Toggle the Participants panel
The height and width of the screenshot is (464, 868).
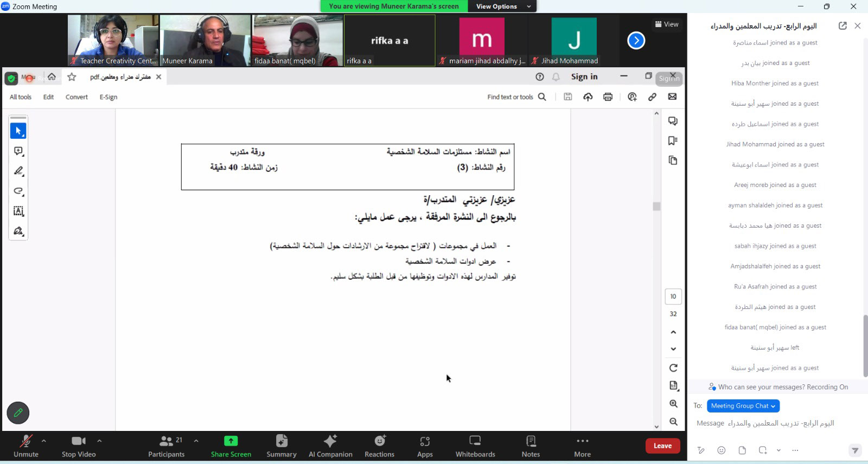point(167,446)
